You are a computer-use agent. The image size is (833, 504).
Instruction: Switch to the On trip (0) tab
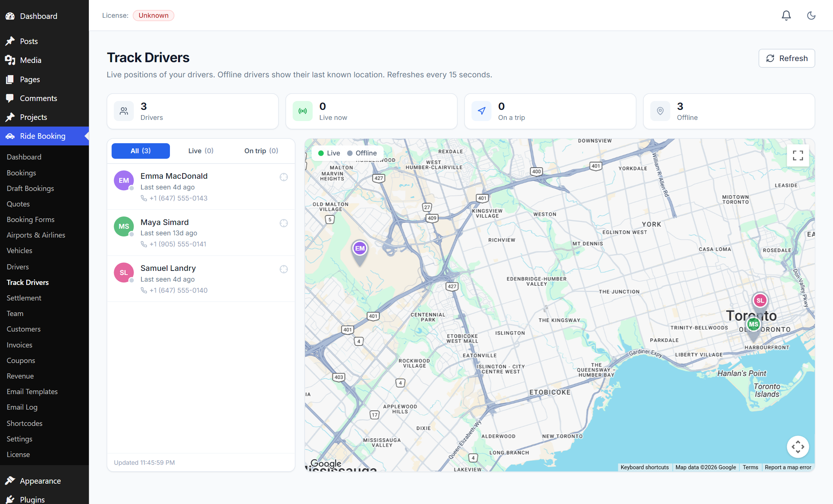point(261,151)
